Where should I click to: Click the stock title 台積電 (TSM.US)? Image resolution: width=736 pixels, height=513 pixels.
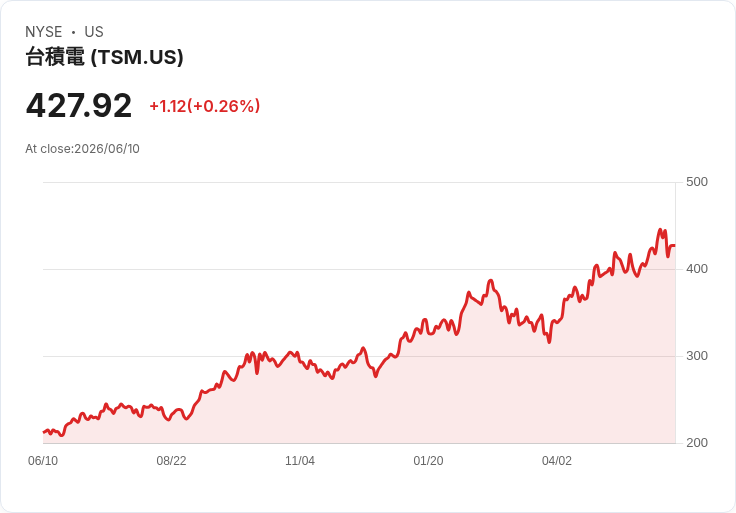coord(104,57)
